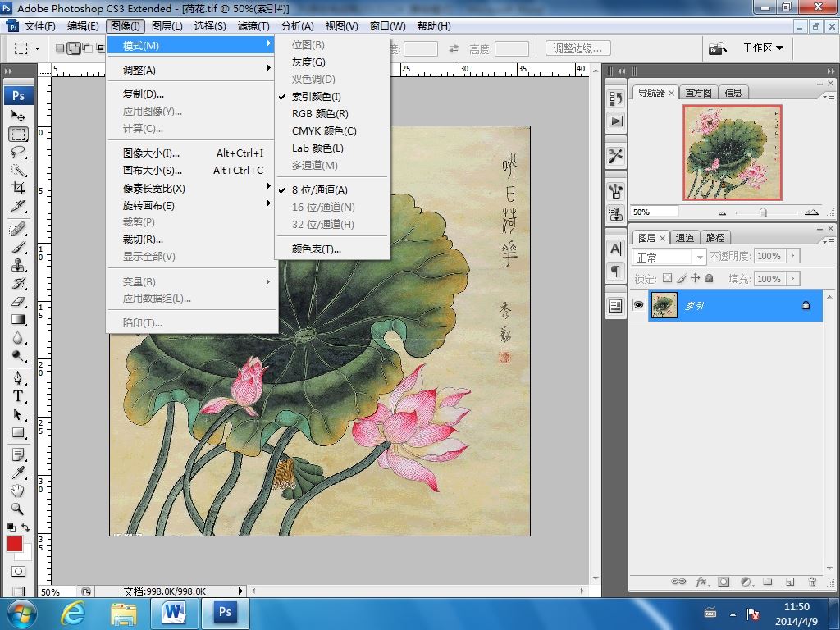
Task: Select the Lasso tool
Action: (x=18, y=152)
